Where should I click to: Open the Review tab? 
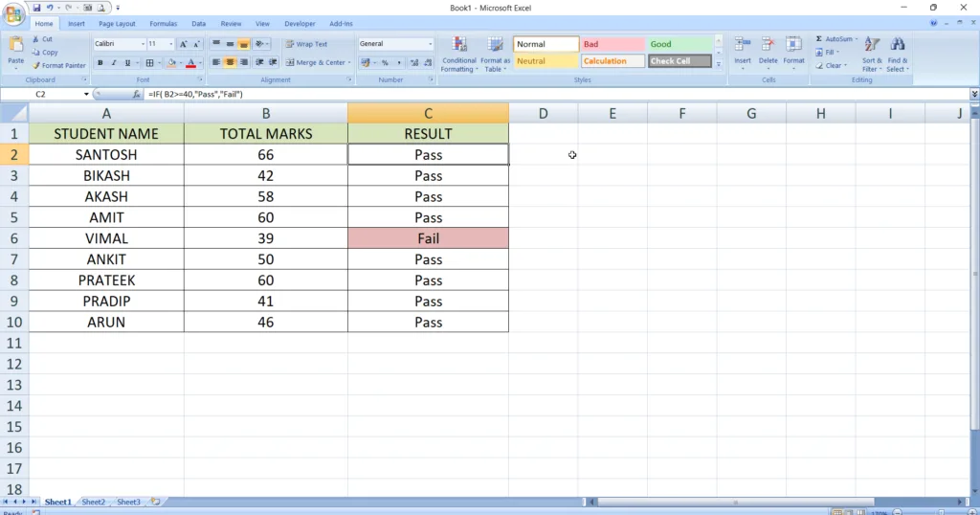tap(231, 24)
